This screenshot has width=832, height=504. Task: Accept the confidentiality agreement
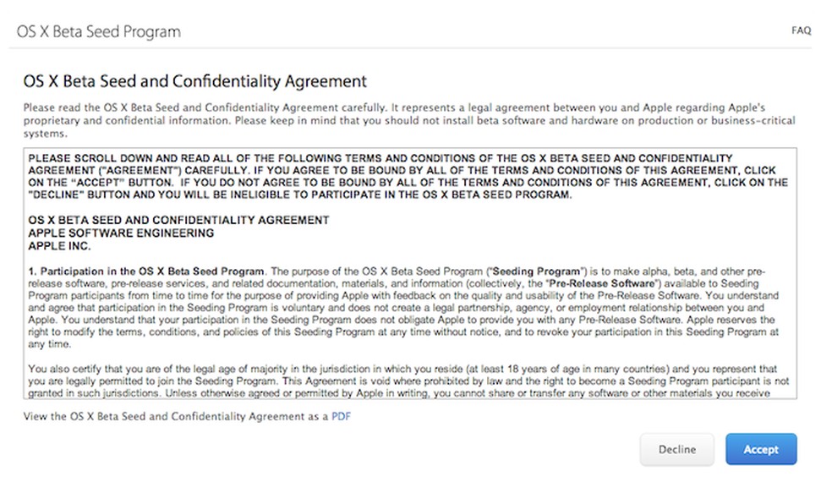click(760, 449)
